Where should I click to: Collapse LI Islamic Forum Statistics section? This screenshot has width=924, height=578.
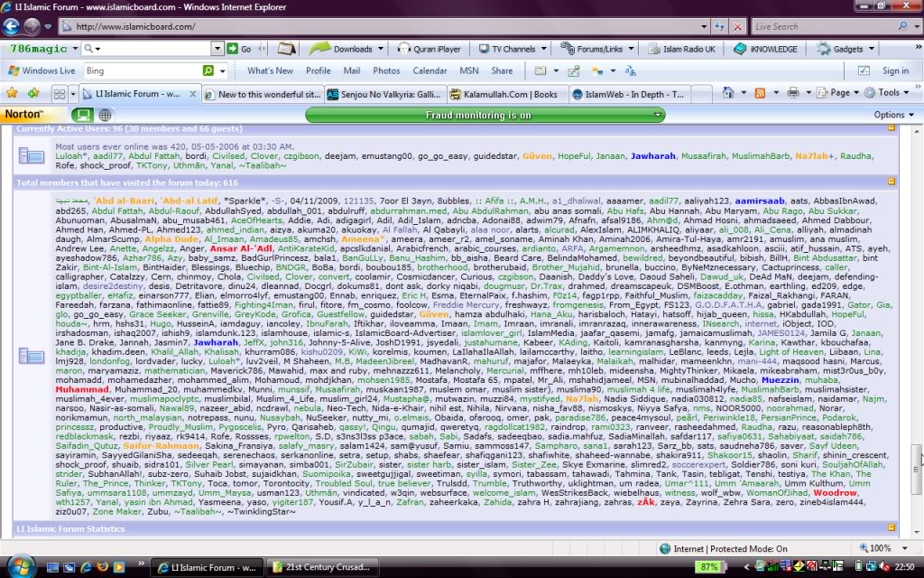891,527
